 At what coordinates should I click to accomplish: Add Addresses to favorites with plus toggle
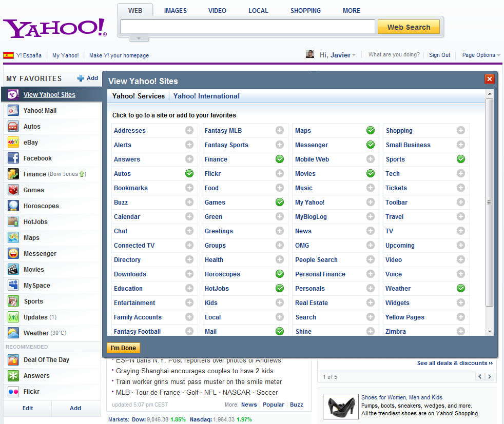coord(189,130)
